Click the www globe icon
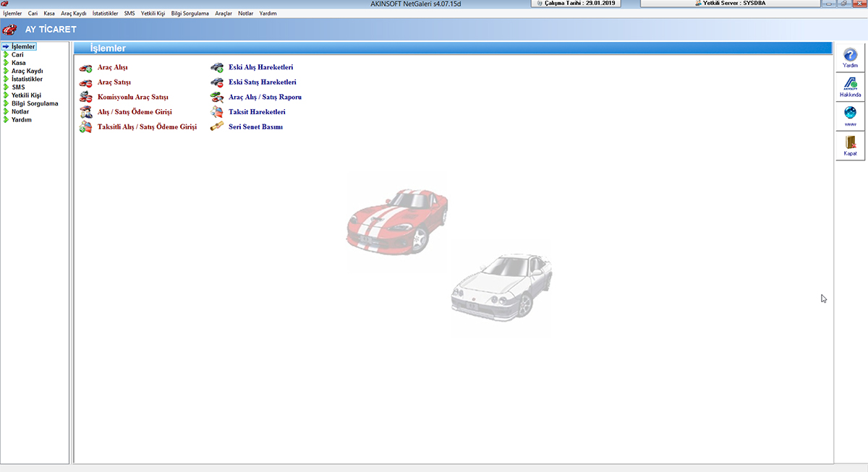This screenshot has width=868, height=472. coord(850,116)
